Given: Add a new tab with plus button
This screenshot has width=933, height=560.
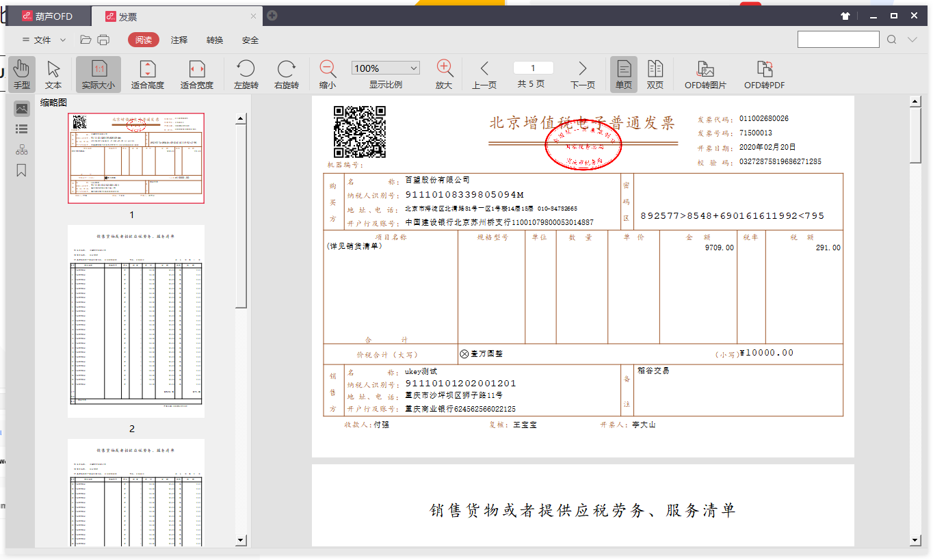Looking at the screenshot, I should 272,16.
